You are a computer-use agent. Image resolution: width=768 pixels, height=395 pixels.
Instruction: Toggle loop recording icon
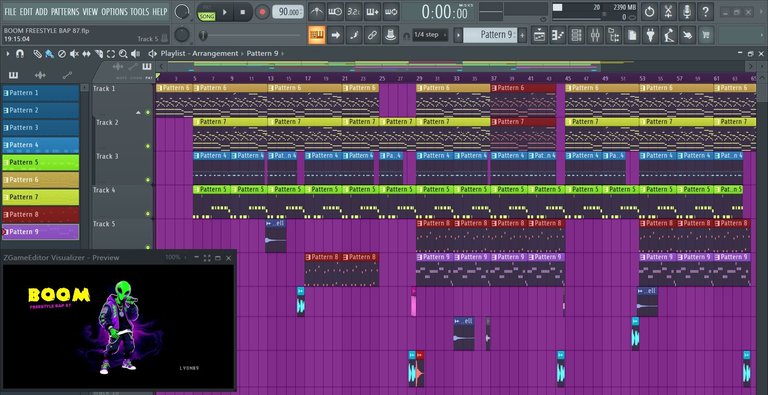click(x=391, y=12)
